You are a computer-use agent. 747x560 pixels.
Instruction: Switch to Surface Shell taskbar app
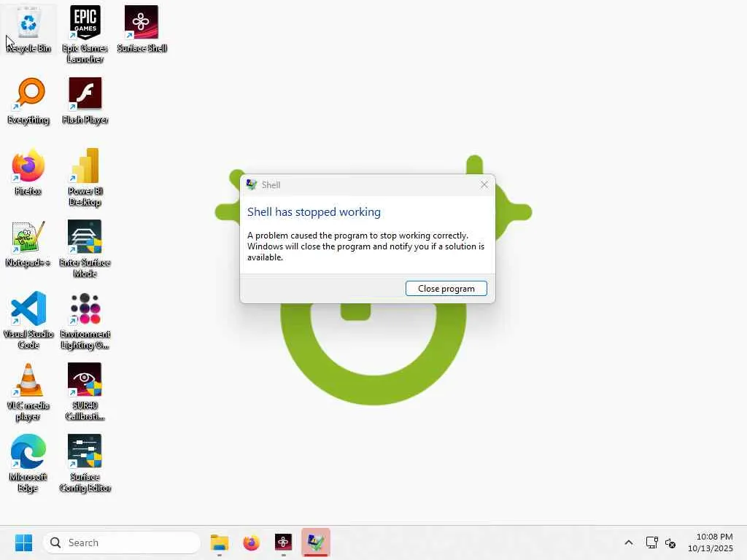click(284, 542)
